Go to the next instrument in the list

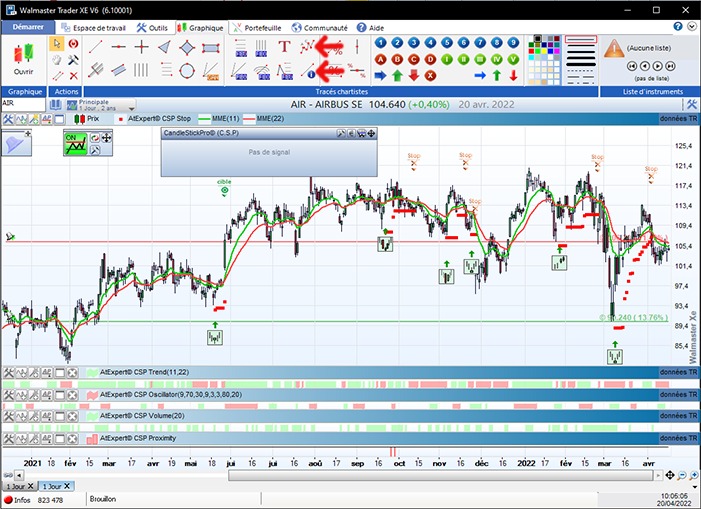point(658,66)
